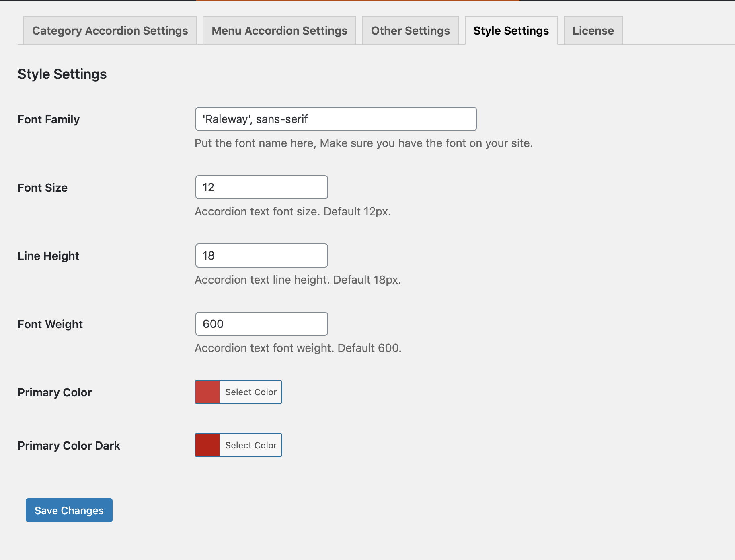
Task: Focus the Font Size input showing 12
Action: 261,187
